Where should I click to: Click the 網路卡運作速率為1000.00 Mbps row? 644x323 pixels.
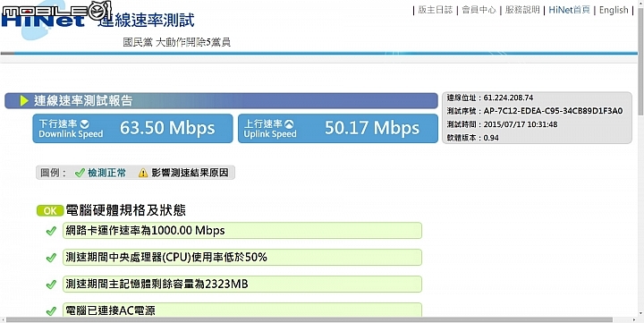(x=242, y=231)
